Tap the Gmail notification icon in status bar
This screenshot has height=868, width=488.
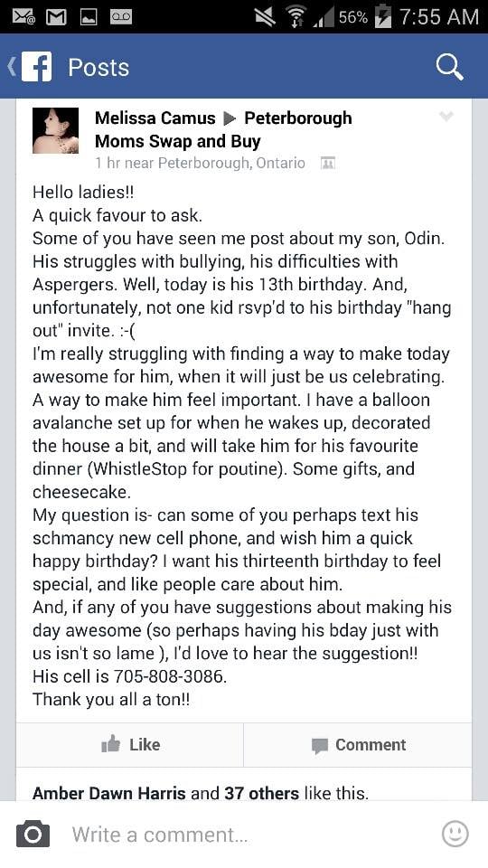[55, 16]
